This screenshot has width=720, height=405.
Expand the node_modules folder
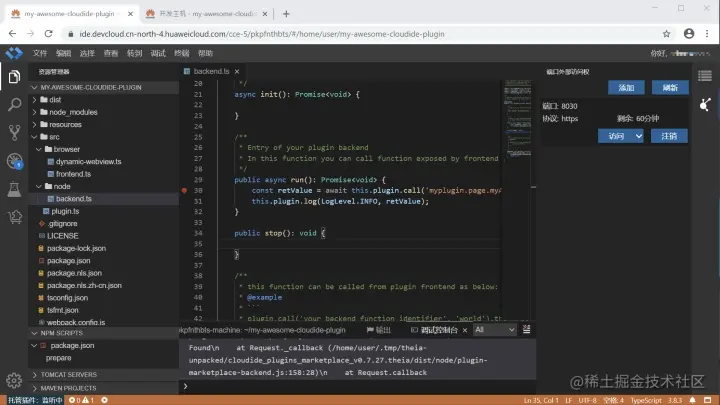(34, 112)
